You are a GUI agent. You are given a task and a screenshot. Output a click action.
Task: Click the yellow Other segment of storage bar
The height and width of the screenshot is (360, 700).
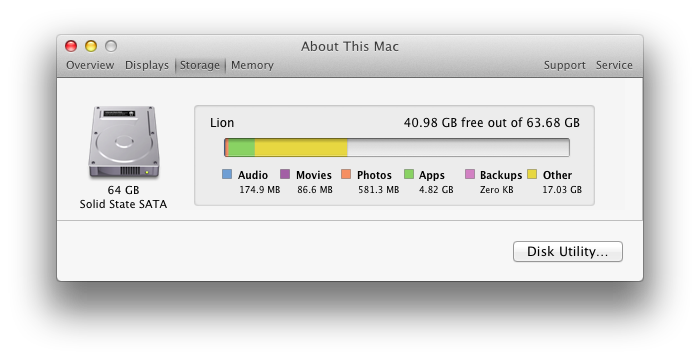(301, 147)
